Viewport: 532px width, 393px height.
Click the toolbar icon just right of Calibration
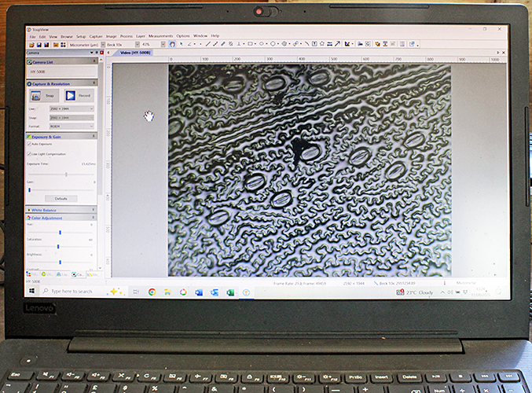click(x=360, y=44)
